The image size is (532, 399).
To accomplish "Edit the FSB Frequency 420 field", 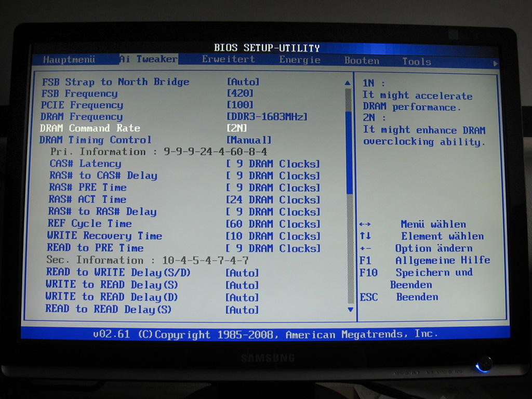I will click(x=240, y=94).
